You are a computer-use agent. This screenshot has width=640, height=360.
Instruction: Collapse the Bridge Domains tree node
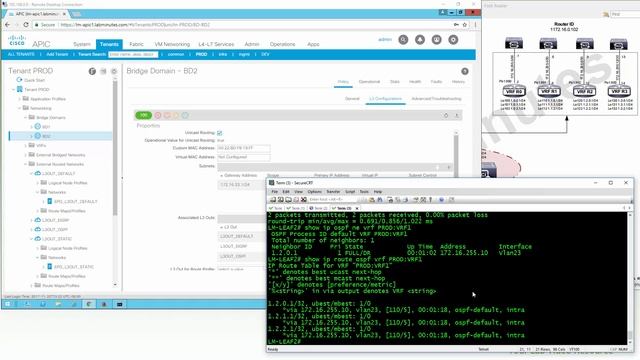pos(25,118)
